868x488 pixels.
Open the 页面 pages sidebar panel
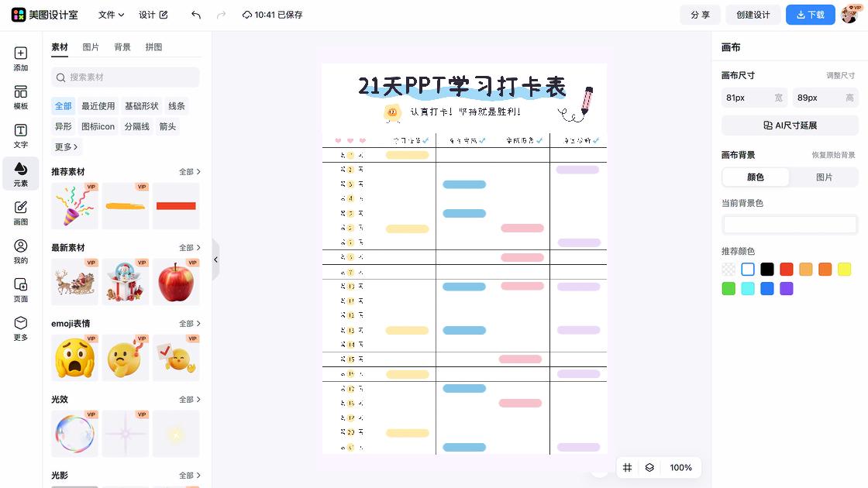point(20,290)
